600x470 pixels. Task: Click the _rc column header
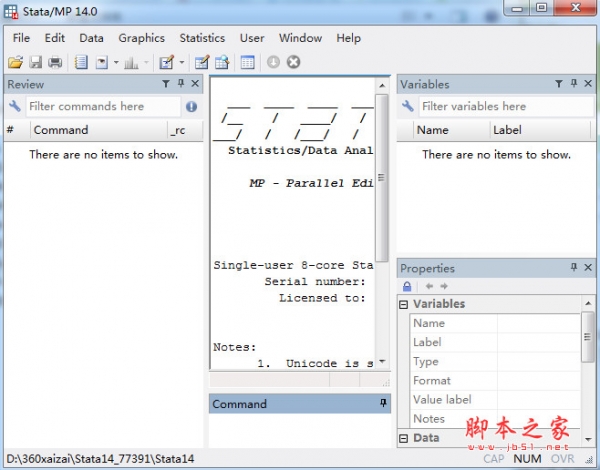(185, 130)
